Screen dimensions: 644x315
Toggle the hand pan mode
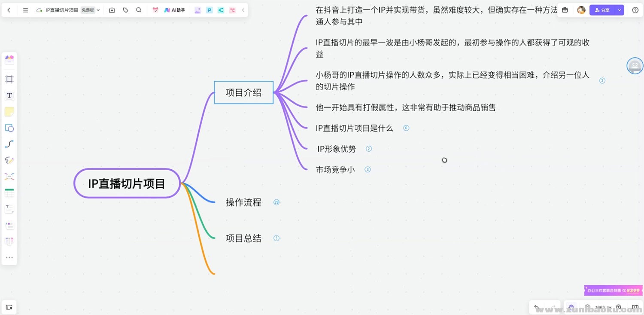(571, 307)
